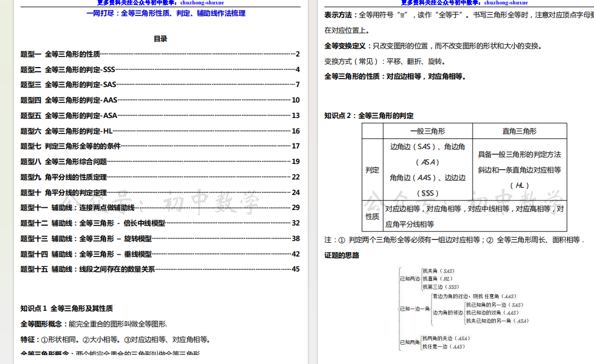Image resolution: width=594 pixels, height=364 pixels.
Task: Click the note line starting with 注：①
Action: pos(454,240)
